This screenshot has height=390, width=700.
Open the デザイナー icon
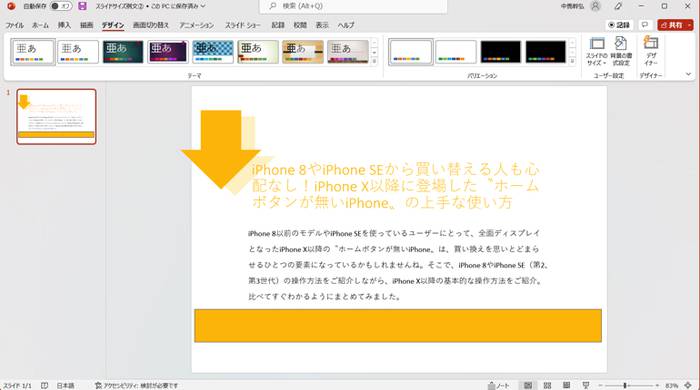(651, 52)
